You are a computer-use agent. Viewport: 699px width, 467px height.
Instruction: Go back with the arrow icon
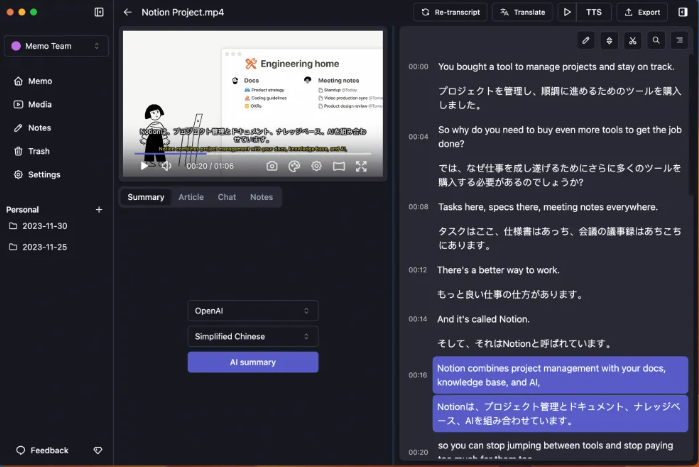pos(127,12)
